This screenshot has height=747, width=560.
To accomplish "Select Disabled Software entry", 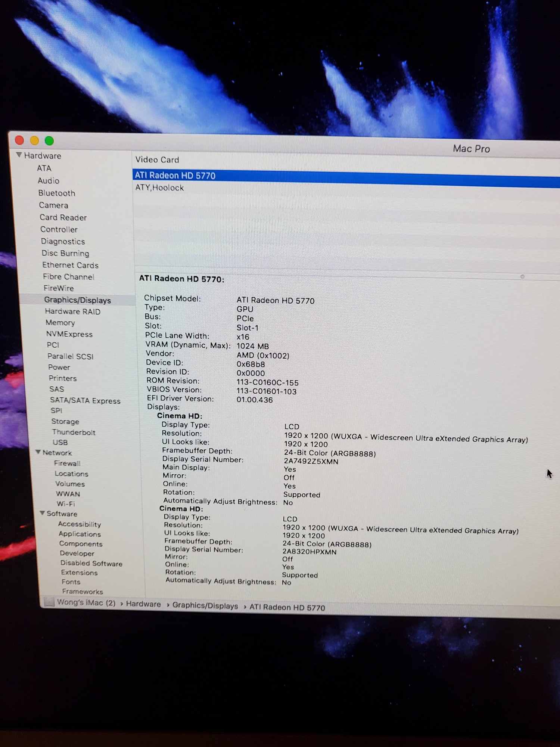I will (x=91, y=563).
